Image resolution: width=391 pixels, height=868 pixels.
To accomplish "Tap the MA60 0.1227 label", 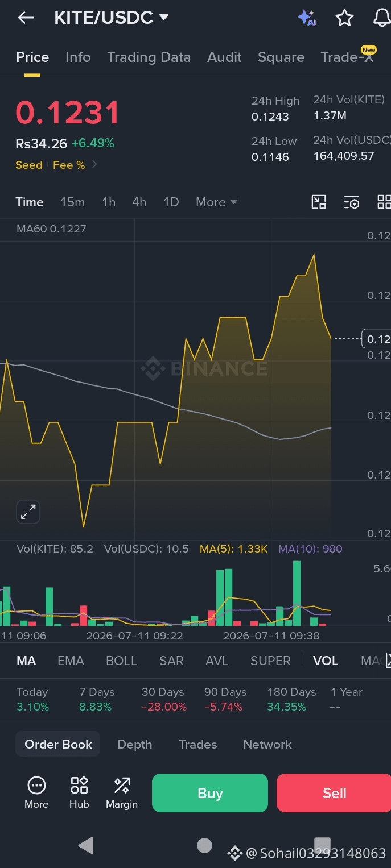I will 51,229.
